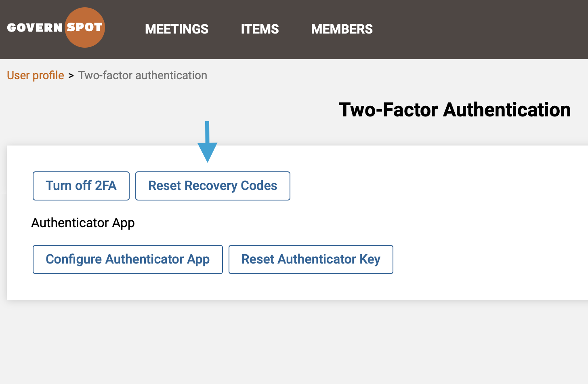Open the ITEMS navigation item
This screenshot has height=384, width=588.
coord(260,29)
